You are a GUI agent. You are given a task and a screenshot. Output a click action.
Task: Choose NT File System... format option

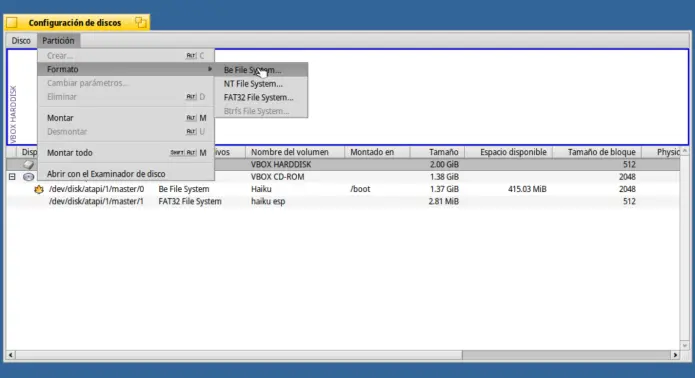[x=261, y=84]
